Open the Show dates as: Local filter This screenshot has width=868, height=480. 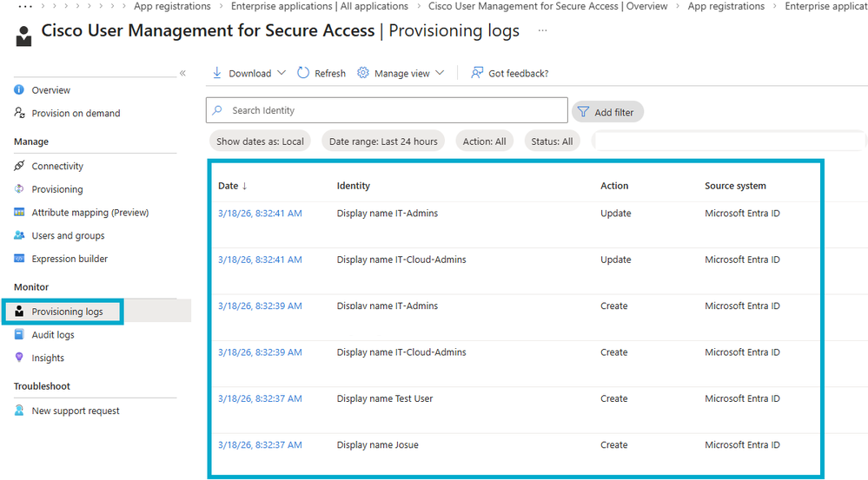(x=260, y=141)
